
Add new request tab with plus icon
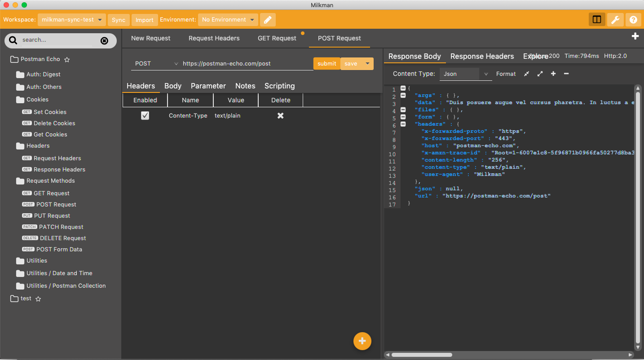(635, 36)
